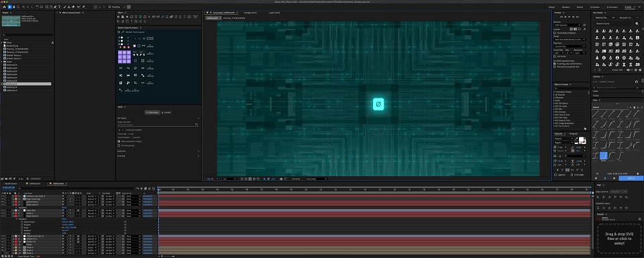Image resolution: width=644 pixels, height=258 pixels.
Task: Click the New Comp button
Action: pyautogui.click(x=152, y=113)
